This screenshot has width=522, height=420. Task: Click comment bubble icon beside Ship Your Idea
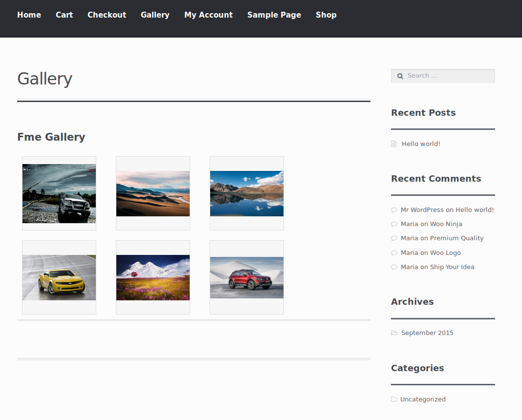coord(394,267)
